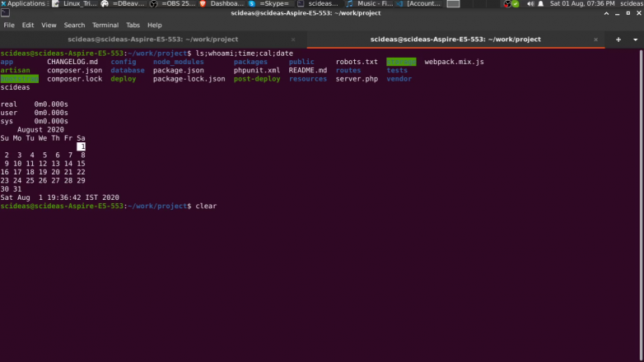Add a new terminal tab with the plus button
644x362 pixels.
pyautogui.click(x=618, y=39)
